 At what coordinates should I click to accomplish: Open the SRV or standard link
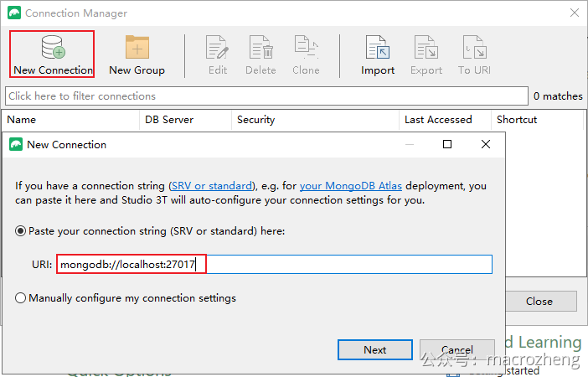[x=212, y=186]
